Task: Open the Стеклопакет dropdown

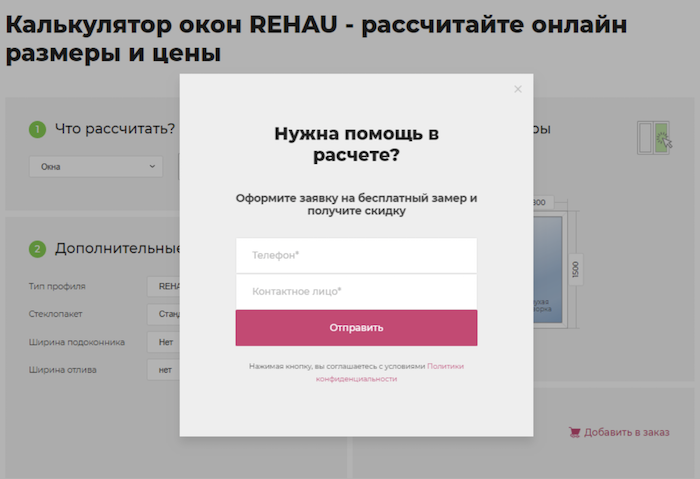Action: [x=164, y=314]
